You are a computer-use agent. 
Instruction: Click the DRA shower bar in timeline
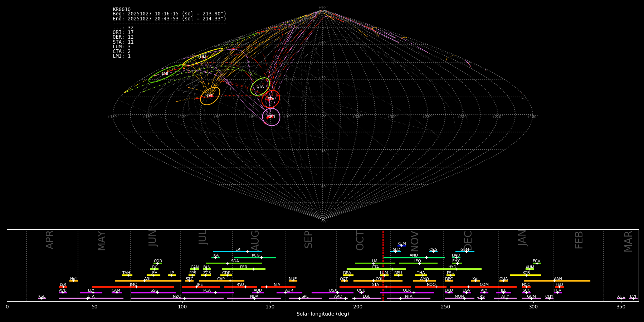348,275
